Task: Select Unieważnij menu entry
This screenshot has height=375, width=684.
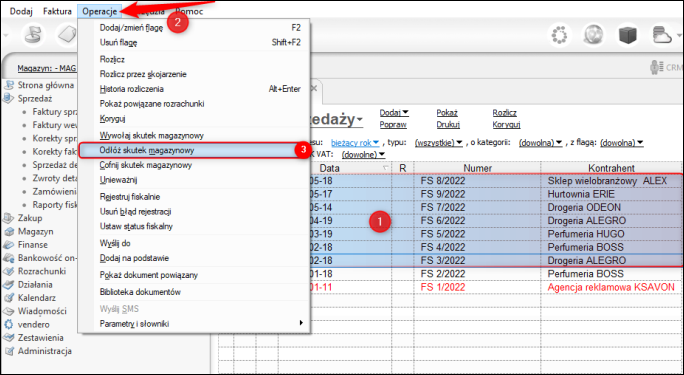Action: [194, 180]
